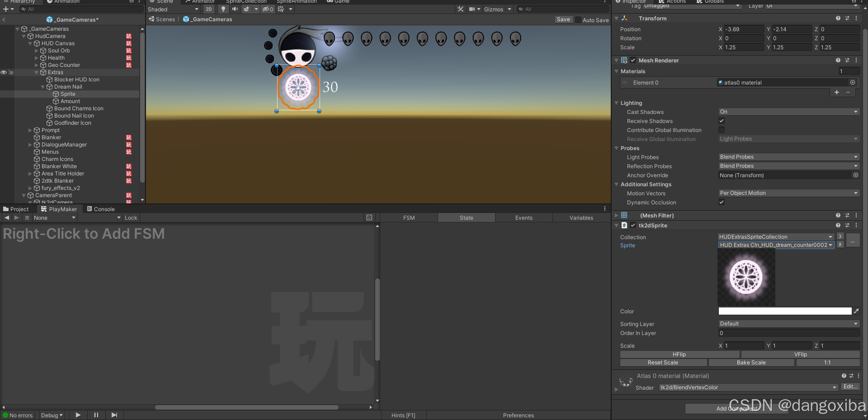Collapse HudCamera tree node

tap(24, 36)
